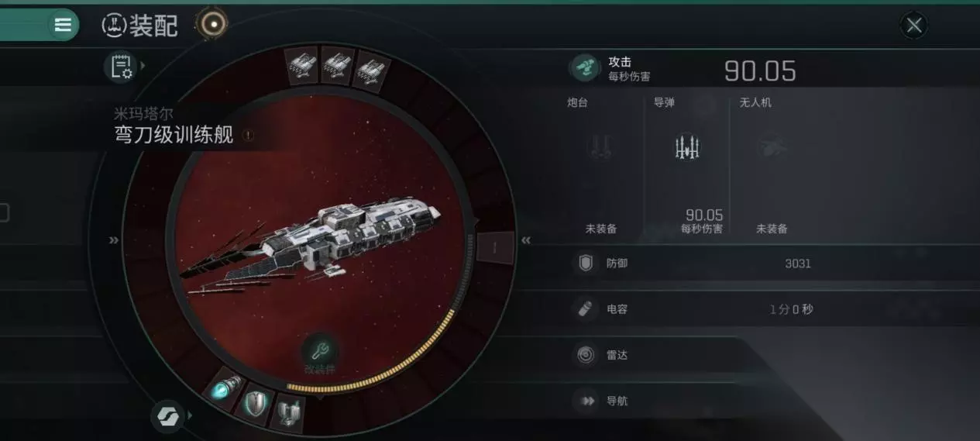Toggle the ship swap round button

166,416
